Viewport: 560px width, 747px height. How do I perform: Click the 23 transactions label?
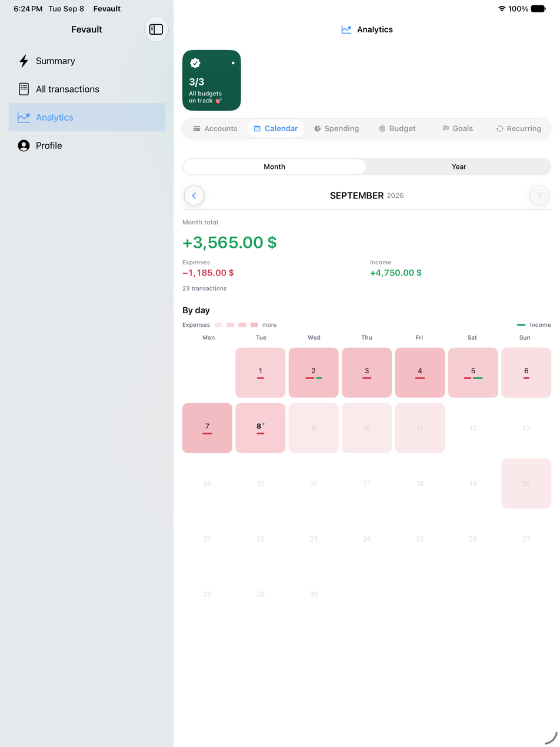pos(204,288)
